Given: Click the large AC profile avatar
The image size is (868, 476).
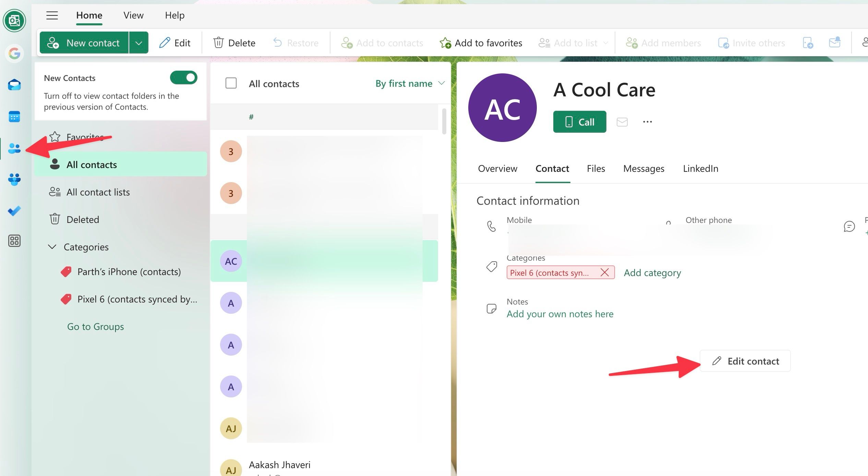Looking at the screenshot, I should pos(503,108).
